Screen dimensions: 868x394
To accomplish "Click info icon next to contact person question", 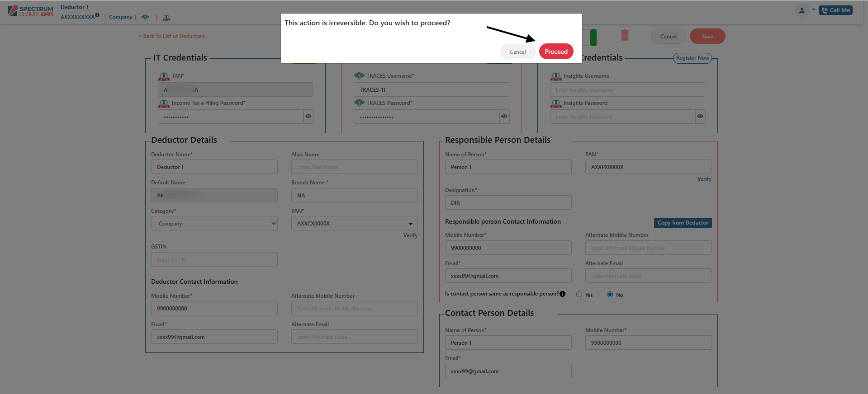I will (x=562, y=294).
